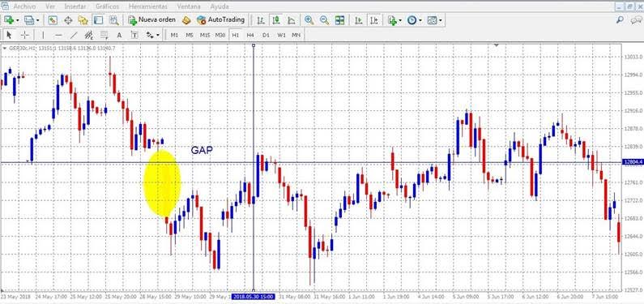Switch chart to candlestick mode

tap(276, 19)
